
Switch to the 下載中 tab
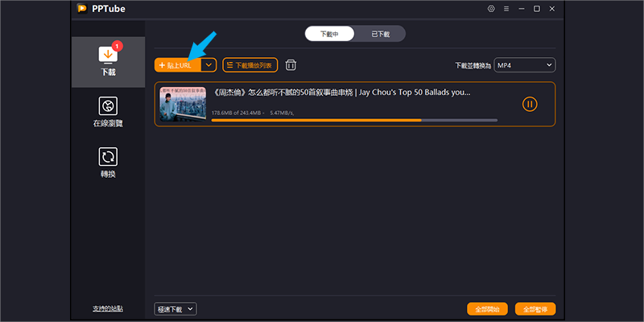(x=329, y=34)
